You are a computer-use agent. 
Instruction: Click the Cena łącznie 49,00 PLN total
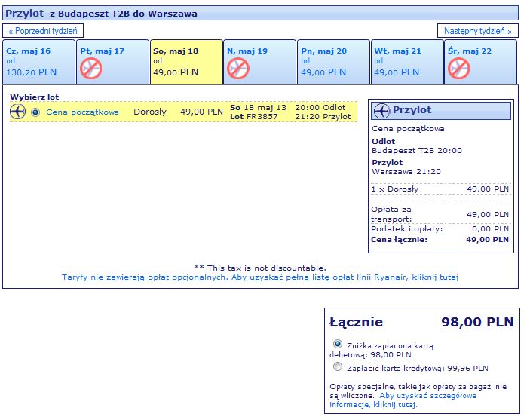coord(440,240)
